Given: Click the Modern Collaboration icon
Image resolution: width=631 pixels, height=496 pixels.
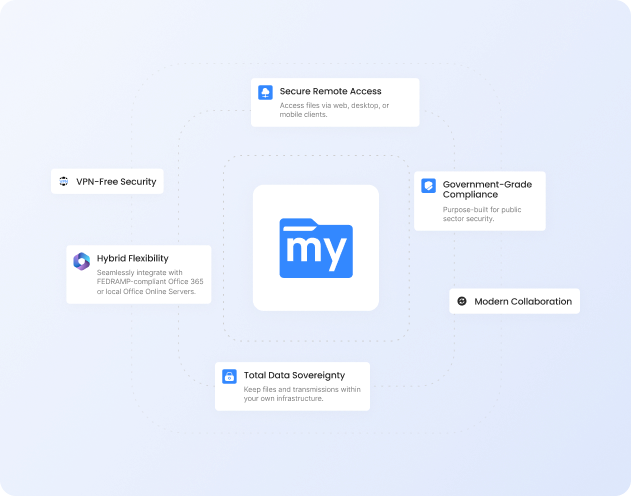Looking at the screenshot, I should 461,301.
